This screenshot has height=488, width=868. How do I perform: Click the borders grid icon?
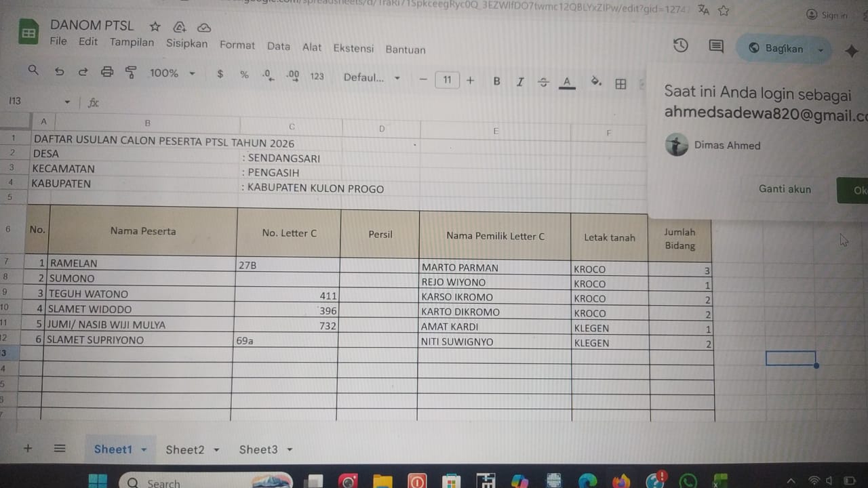(620, 83)
